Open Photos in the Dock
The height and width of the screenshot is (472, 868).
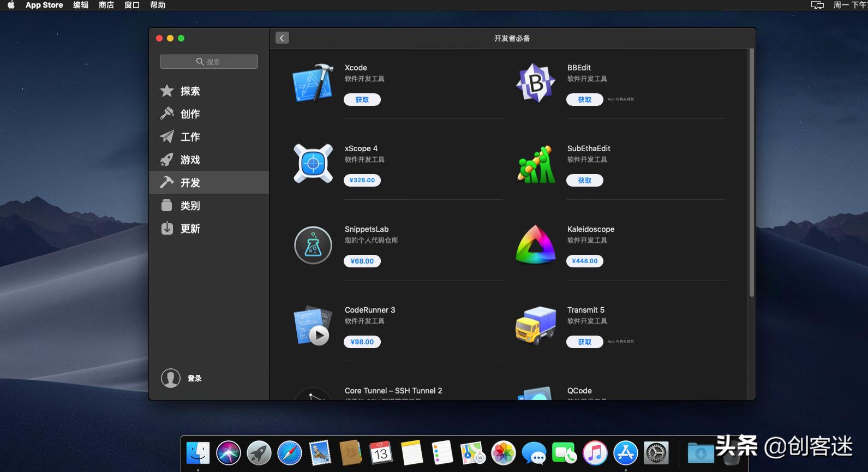504,453
